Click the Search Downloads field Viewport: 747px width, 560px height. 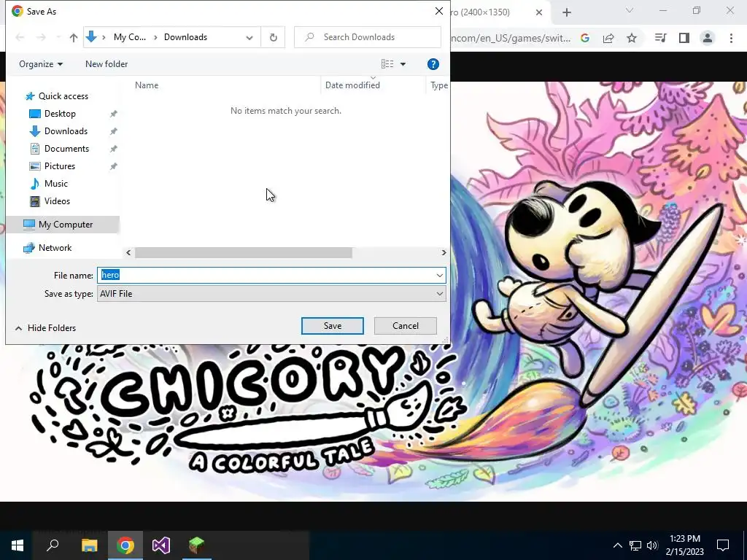[368, 37]
